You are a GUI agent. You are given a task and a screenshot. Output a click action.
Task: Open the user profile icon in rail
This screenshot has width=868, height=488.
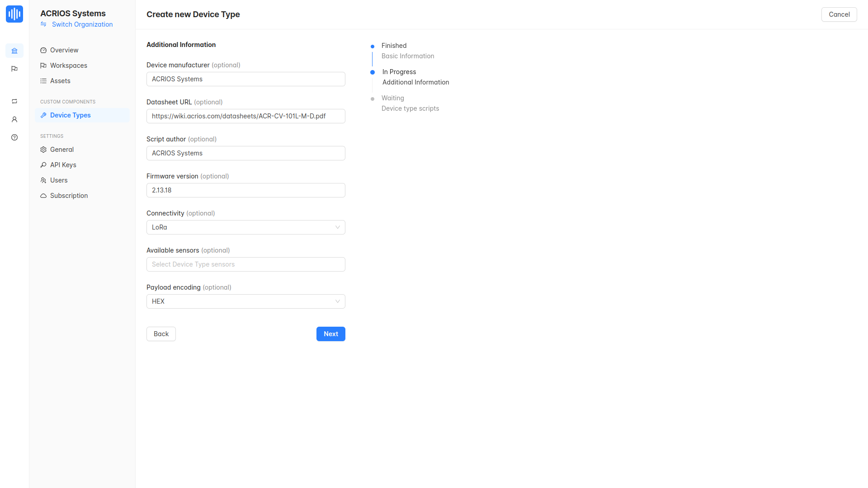tap(14, 119)
